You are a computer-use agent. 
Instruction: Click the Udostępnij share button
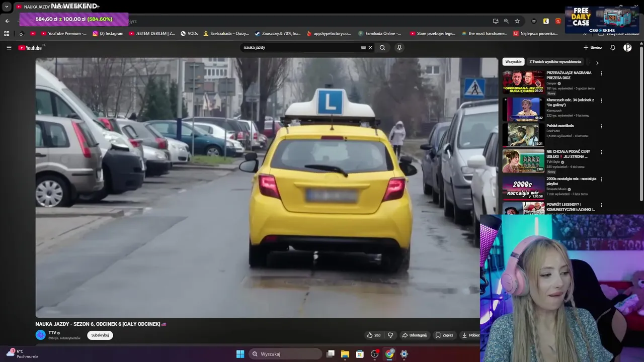click(x=415, y=335)
